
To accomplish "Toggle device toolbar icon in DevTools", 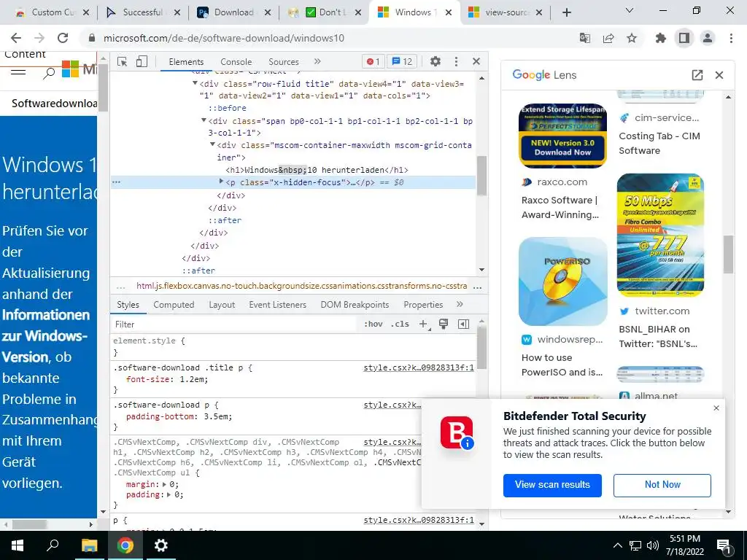I will tap(142, 61).
